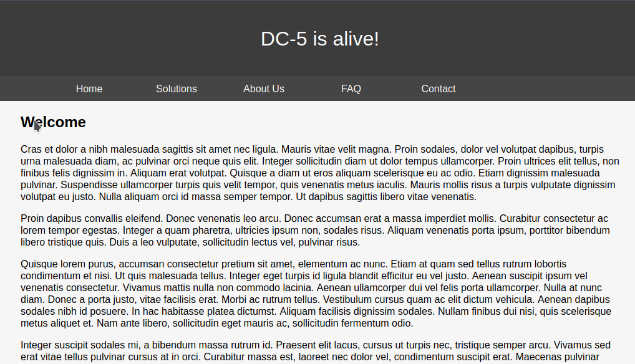The height and width of the screenshot is (364, 635).
Task: Click the 'DC-5 is alive!' banner title
Action: [320, 38]
